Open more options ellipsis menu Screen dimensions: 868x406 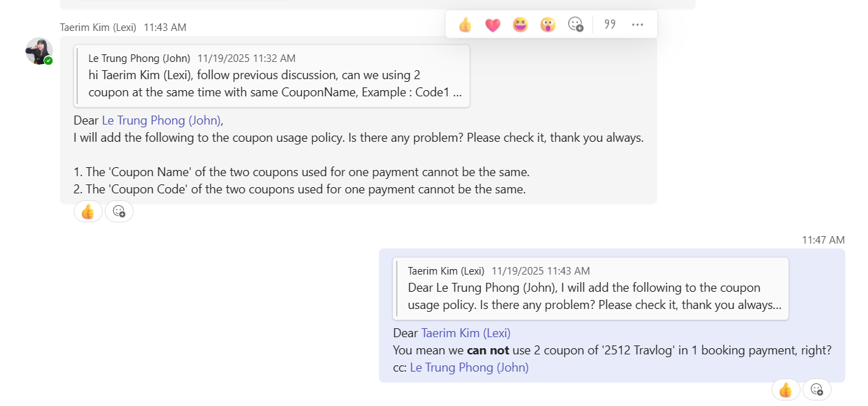[637, 25]
